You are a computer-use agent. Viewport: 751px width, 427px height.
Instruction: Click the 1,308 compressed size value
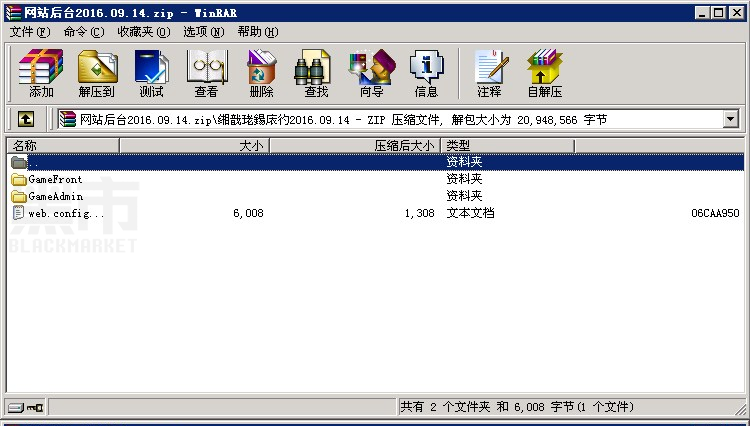(420, 214)
